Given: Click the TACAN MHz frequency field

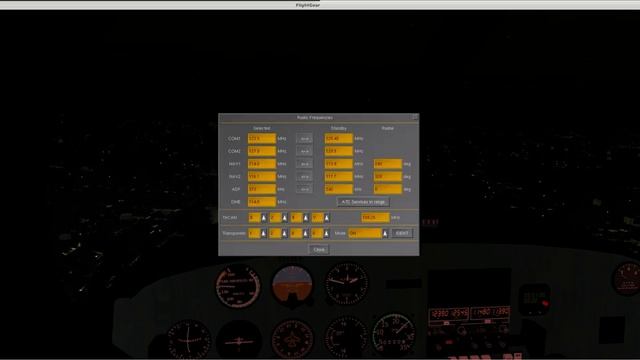Looking at the screenshot, I should coord(375,218).
